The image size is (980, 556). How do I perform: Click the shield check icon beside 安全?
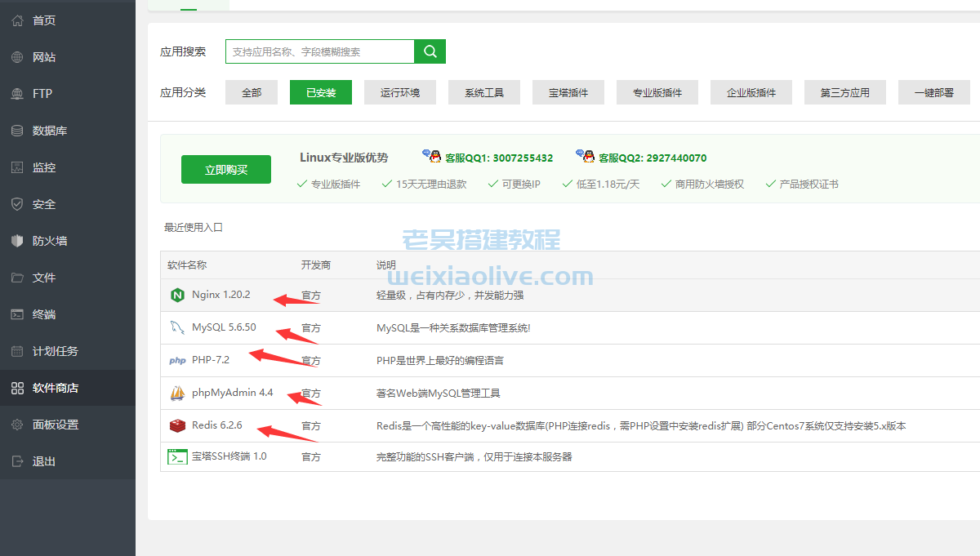coord(17,204)
